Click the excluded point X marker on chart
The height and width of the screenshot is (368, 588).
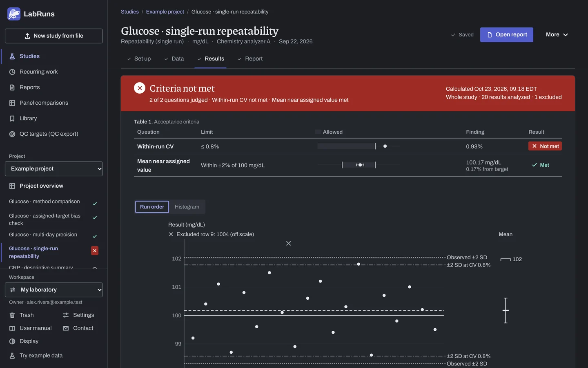pos(289,243)
